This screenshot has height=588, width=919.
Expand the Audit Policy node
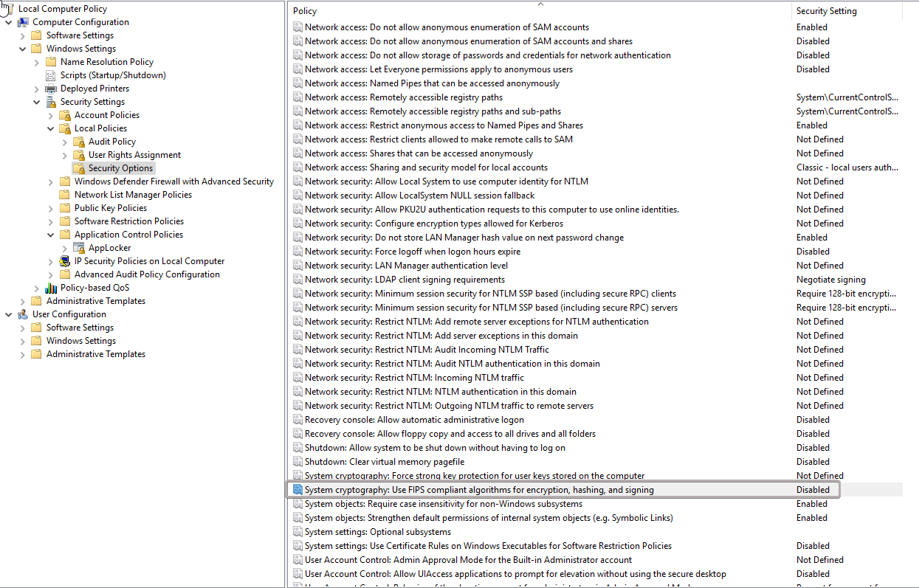click(x=65, y=142)
